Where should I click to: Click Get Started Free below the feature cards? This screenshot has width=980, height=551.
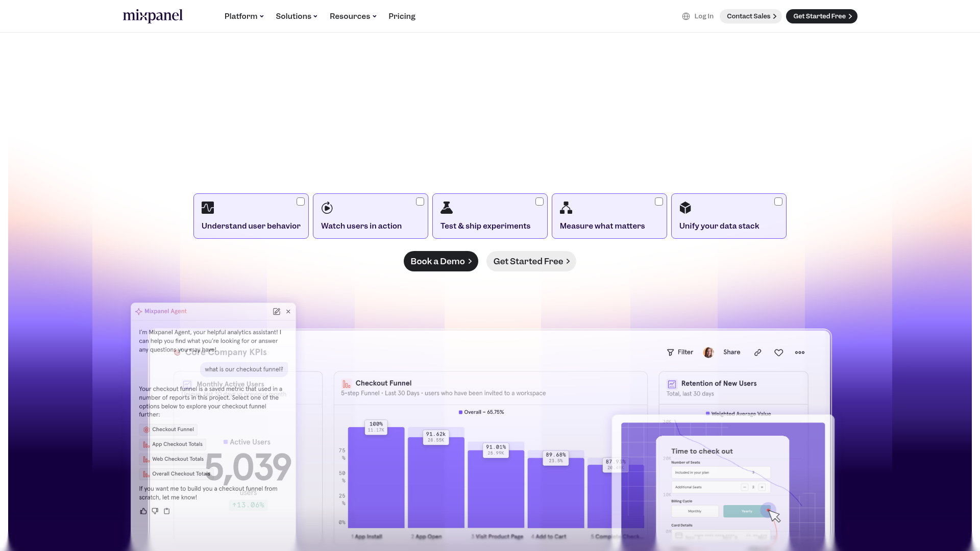pyautogui.click(x=531, y=261)
